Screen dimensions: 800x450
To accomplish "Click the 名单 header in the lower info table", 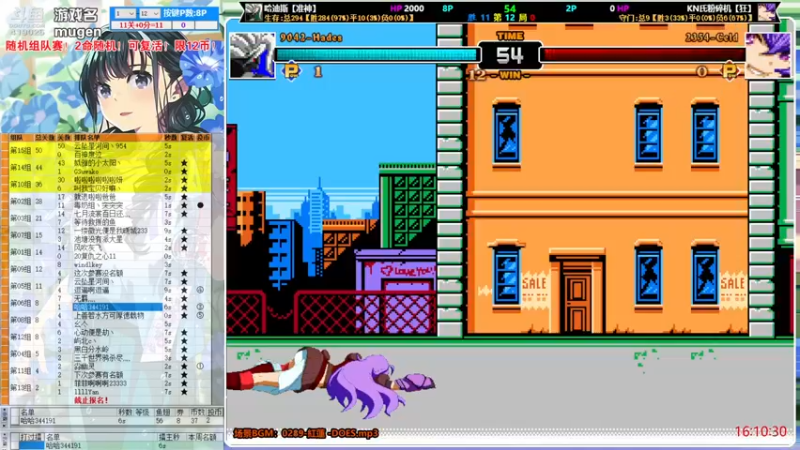I will pos(28,412).
